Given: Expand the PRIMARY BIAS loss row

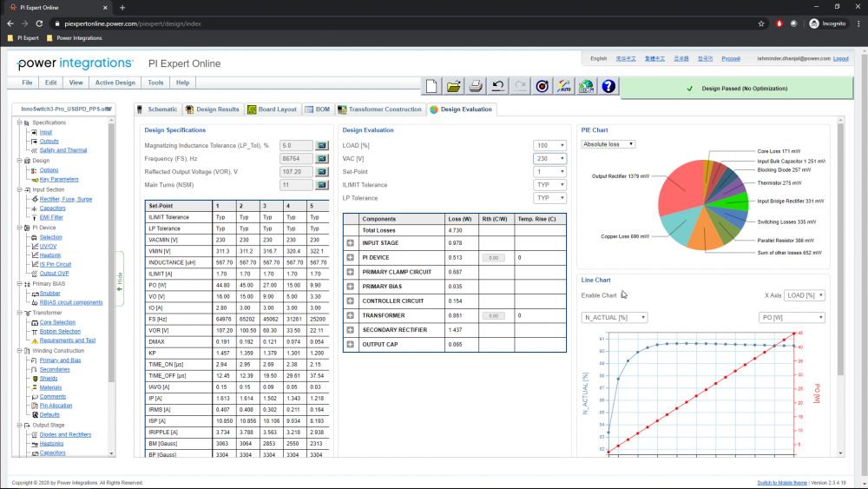Looking at the screenshot, I should (351, 287).
